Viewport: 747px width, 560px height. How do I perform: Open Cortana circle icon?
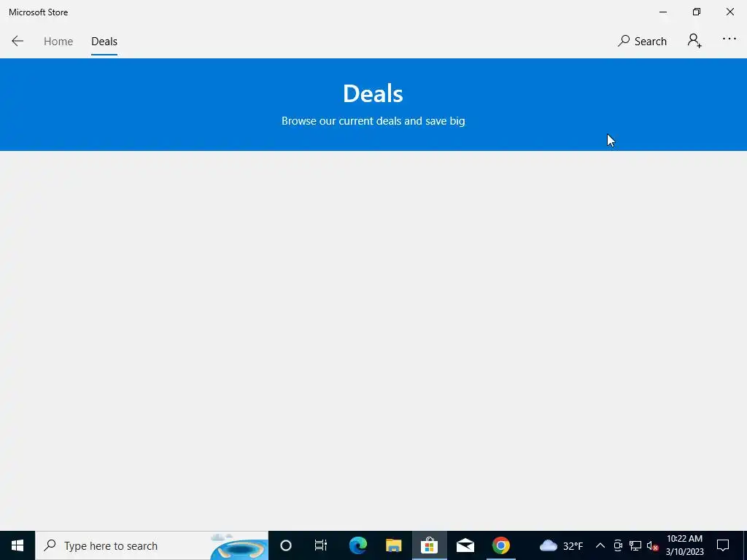285,545
